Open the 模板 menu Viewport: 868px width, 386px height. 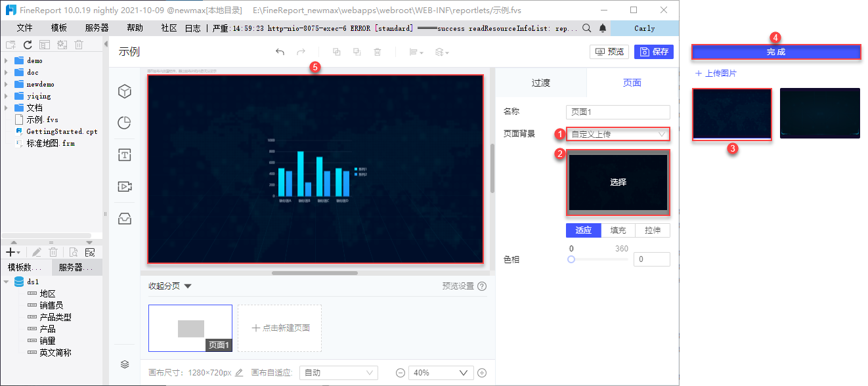coord(58,28)
